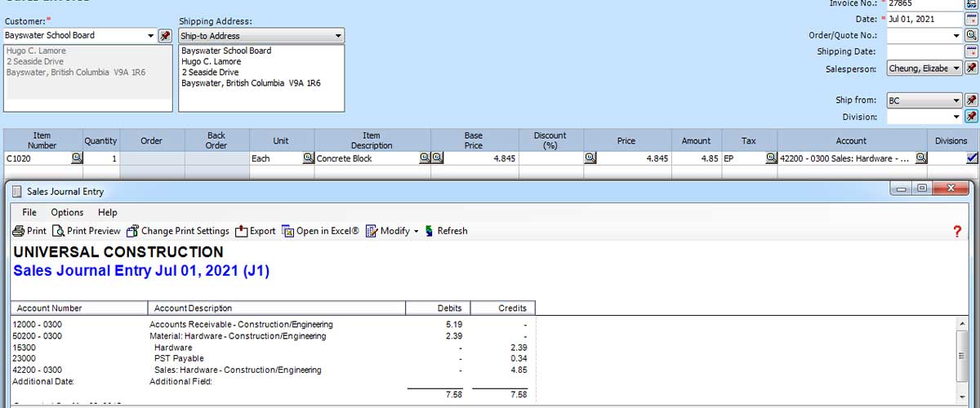Image resolution: width=980 pixels, height=408 pixels.
Task: Click Open in Excel toolbar button
Action: click(320, 231)
